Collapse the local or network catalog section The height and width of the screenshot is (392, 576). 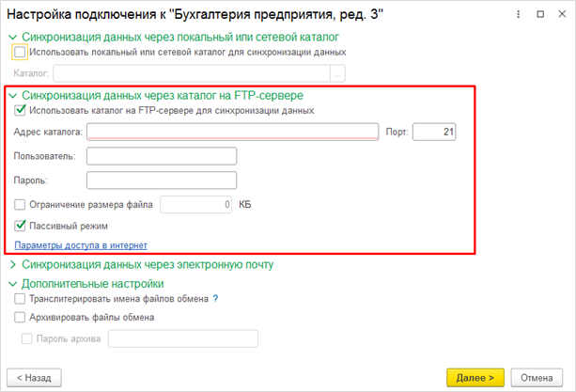pyautogui.click(x=12, y=37)
